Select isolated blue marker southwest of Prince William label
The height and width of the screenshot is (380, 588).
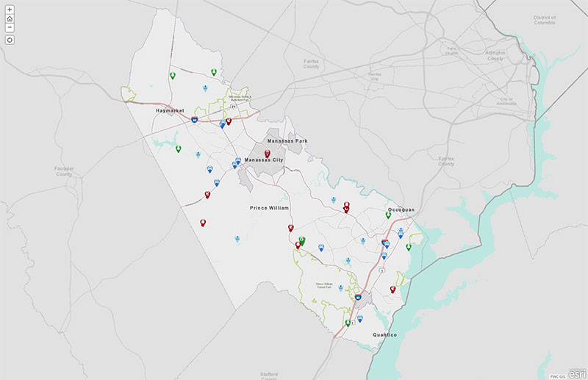pyautogui.click(x=237, y=239)
